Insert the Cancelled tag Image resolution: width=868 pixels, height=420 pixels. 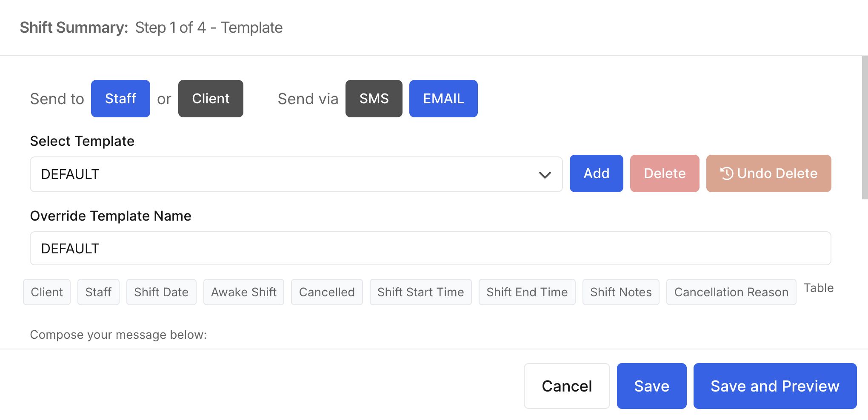(x=327, y=292)
